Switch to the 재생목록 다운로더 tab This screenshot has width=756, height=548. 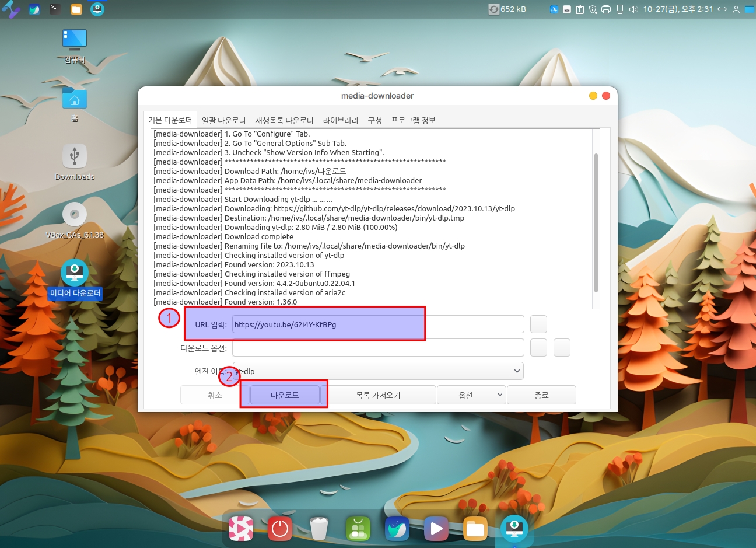point(284,120)
